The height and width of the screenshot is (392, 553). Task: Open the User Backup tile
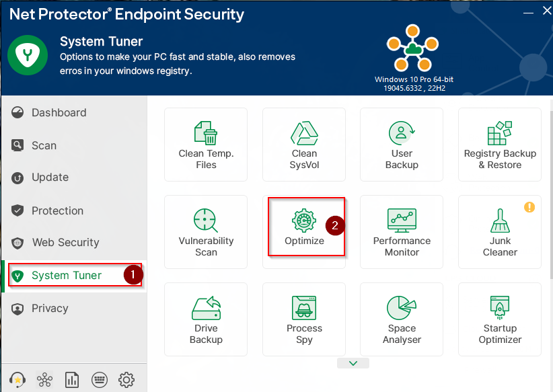tap(402, 145)
